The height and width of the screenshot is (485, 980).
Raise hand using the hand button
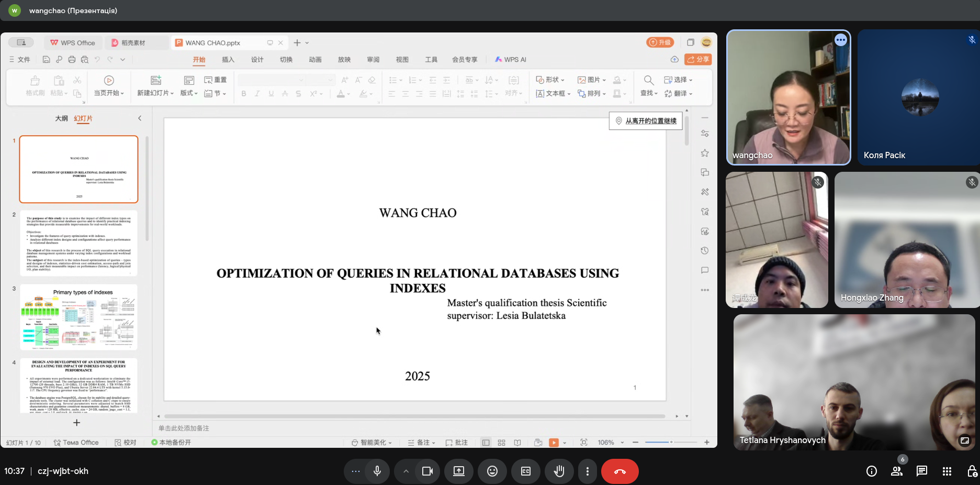[559, 471]
